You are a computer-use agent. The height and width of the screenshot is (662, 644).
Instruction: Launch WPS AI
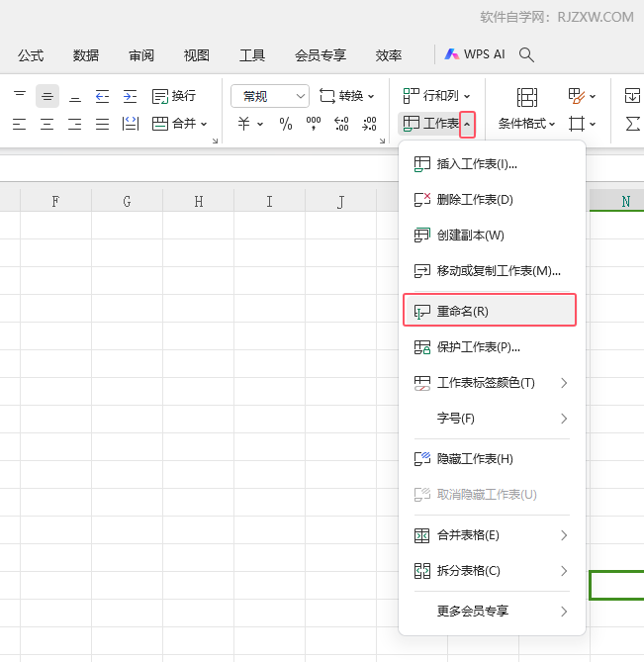tap(475, 54)
